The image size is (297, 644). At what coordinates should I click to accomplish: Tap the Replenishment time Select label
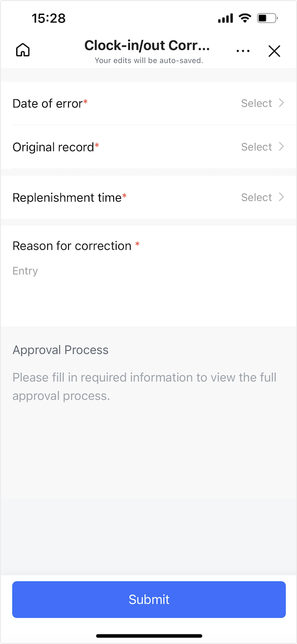tap(257, 197)
